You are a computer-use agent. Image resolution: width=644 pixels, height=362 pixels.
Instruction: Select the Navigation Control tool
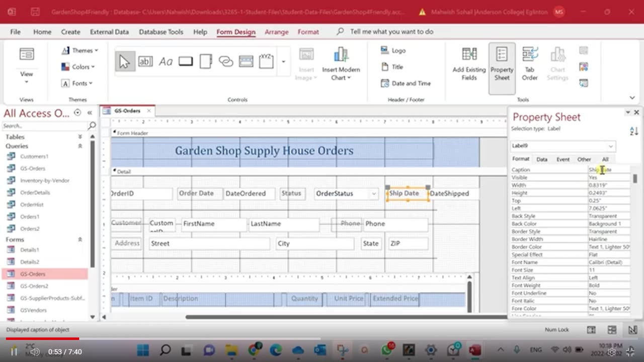pos(246,61)
